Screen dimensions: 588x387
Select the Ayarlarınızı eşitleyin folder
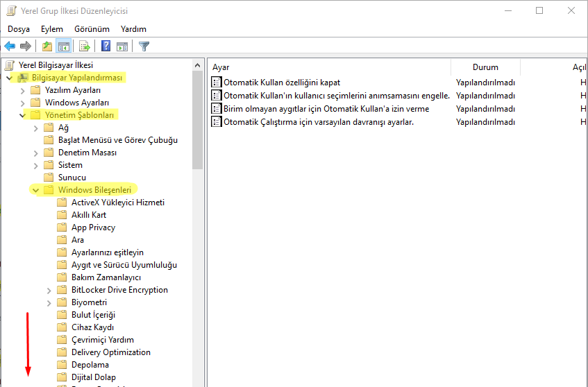pyautogui.click(x=107, y=252)
